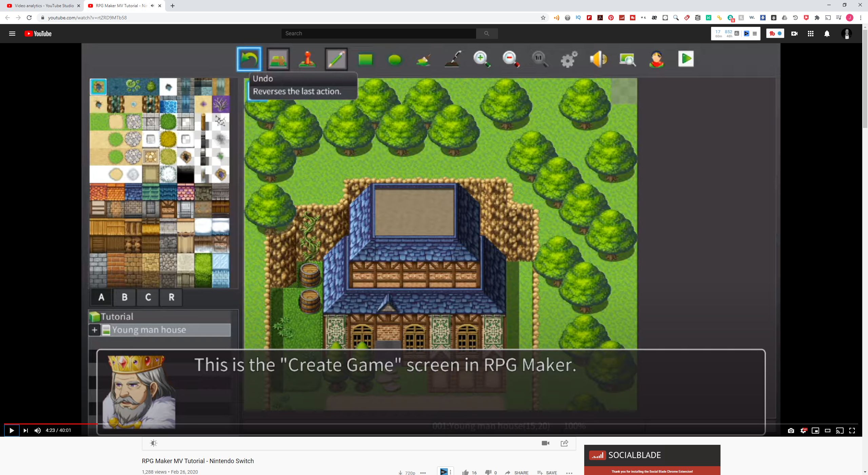The image size is (868, 475).
Task: Open the Sound Test speaker icon
Action: (598, 59)
